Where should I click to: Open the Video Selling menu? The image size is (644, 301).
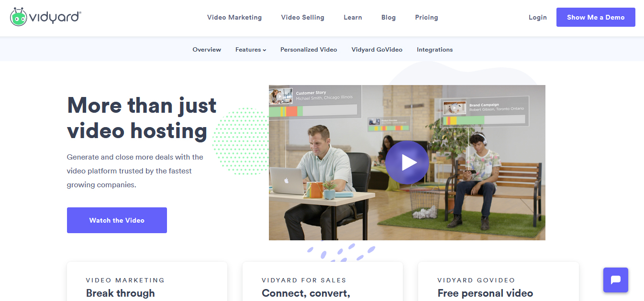tap(302, 17)
